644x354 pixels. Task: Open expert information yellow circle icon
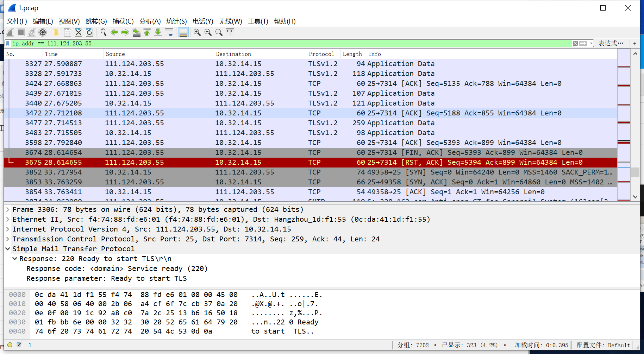click(x=10, y=345)
